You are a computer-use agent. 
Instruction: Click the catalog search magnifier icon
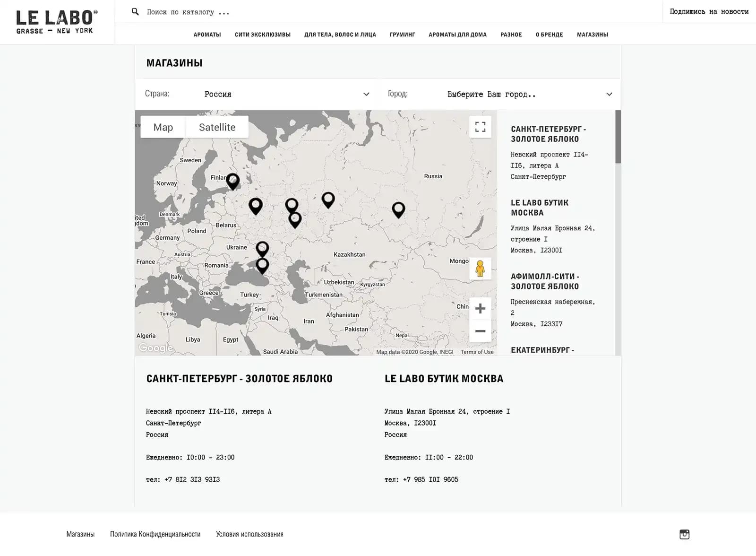click(x=135, y=11)
